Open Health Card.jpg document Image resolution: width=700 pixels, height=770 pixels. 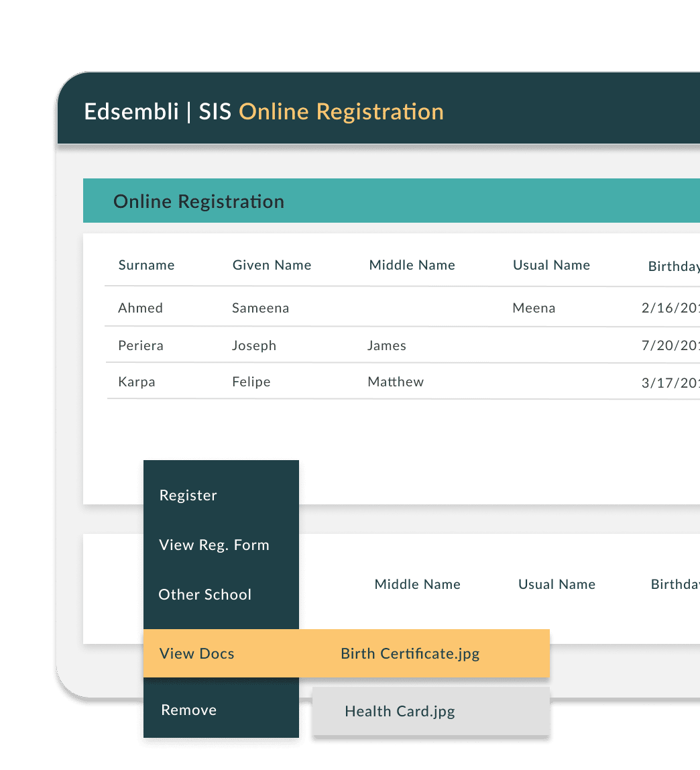400,712
